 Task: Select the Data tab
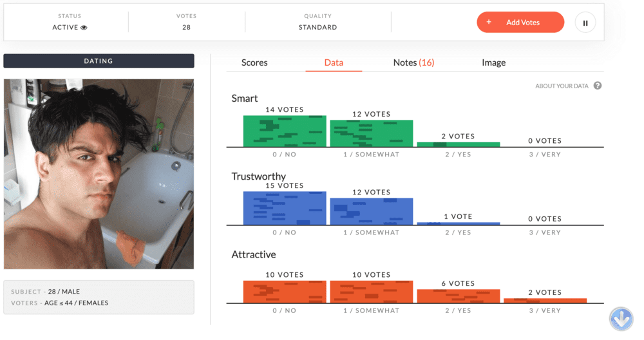[x=334, y=63]
